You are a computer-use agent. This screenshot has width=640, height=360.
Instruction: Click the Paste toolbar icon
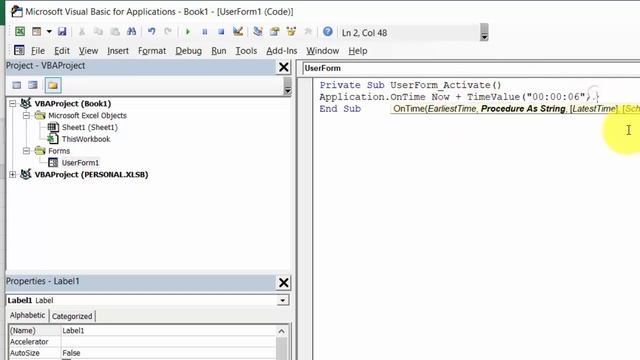115,31
